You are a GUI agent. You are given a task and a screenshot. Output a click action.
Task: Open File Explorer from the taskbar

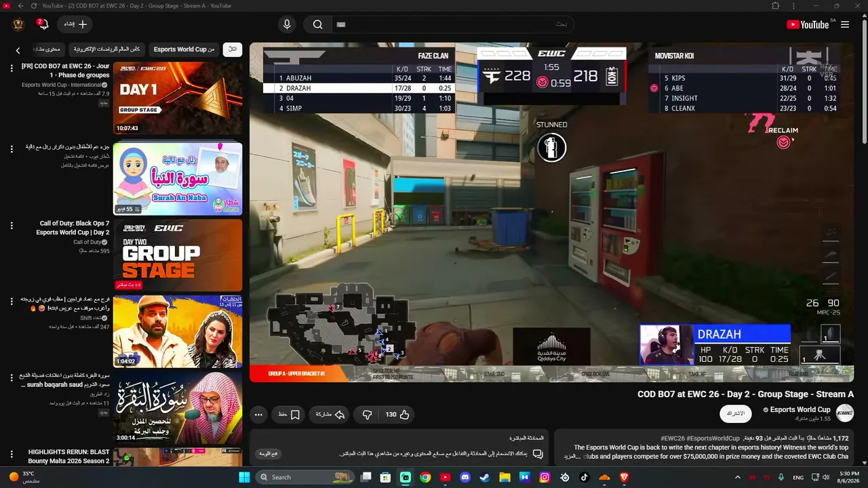(505, 477)
